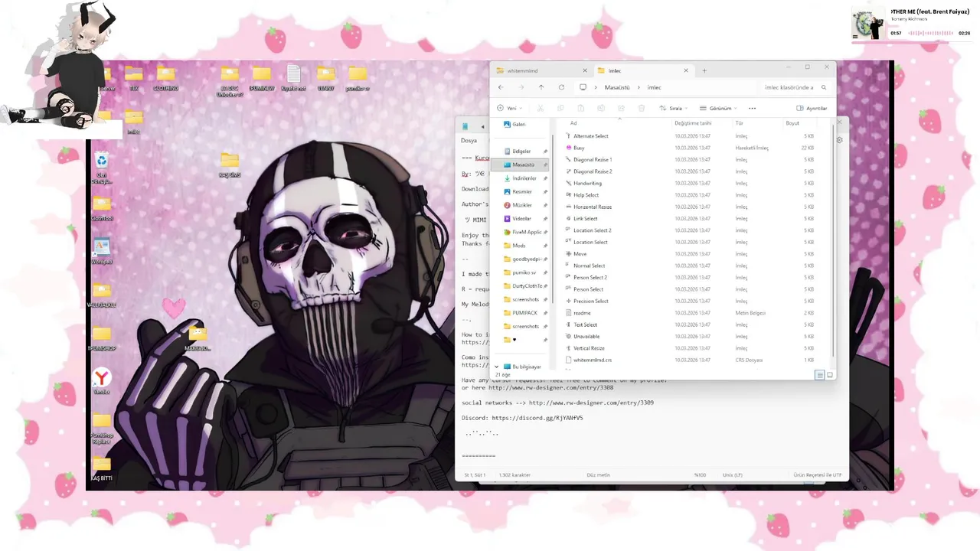Viewport: 980px width, 551px height.
Task: Switch to the whitemmlmd tab
Action: [x=541, y=70]
